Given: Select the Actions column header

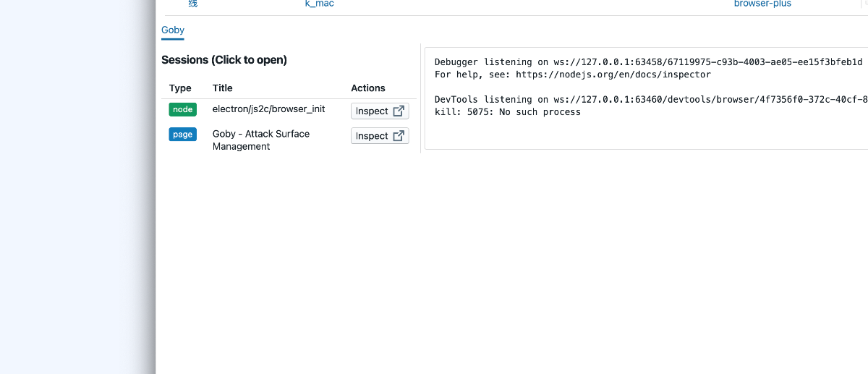Looking at the screenshot, I should [x=368, y=88].
